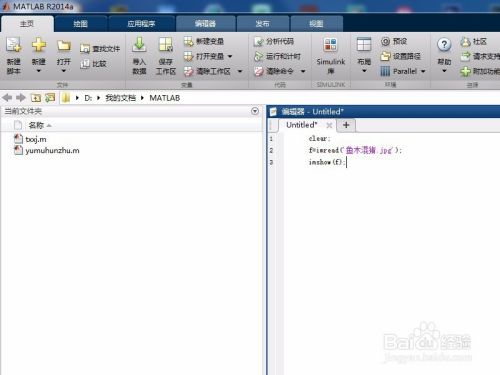Click MATLAB in the address path
The width and height of the screenshot is (500, 375).
tap(165, 98)
